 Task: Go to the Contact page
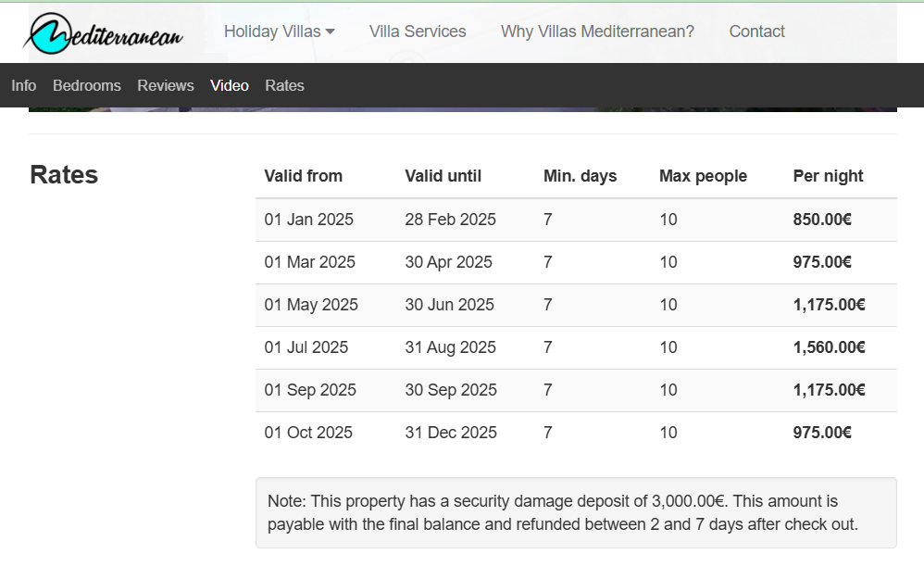756,31
